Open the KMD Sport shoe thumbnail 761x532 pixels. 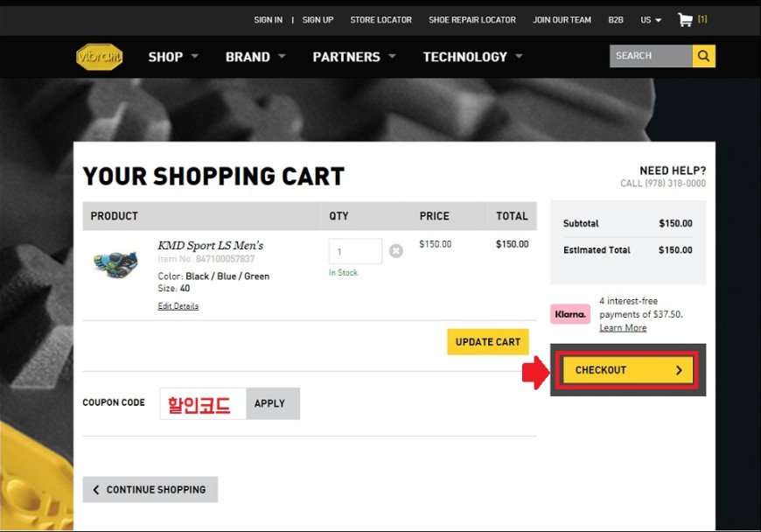(x=115, y=262)
